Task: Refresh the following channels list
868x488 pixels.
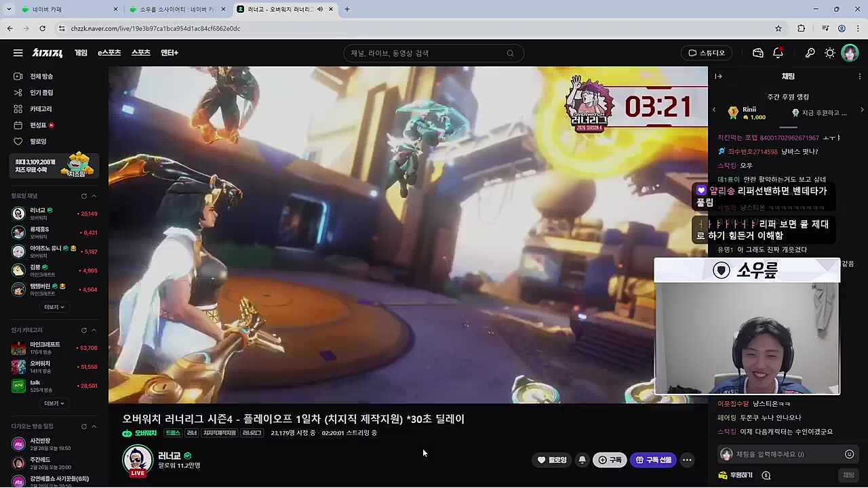Action: coord(84,196)
